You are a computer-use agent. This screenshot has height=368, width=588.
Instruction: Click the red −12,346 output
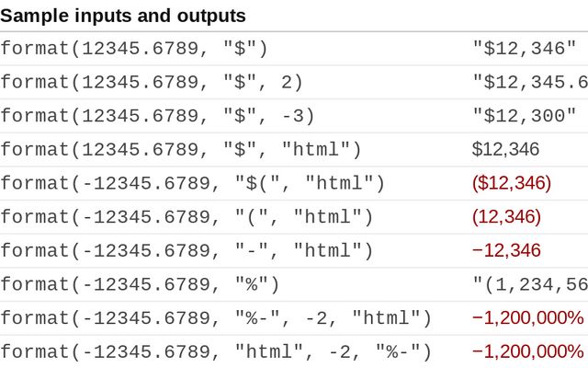click(x=506, y=250)
